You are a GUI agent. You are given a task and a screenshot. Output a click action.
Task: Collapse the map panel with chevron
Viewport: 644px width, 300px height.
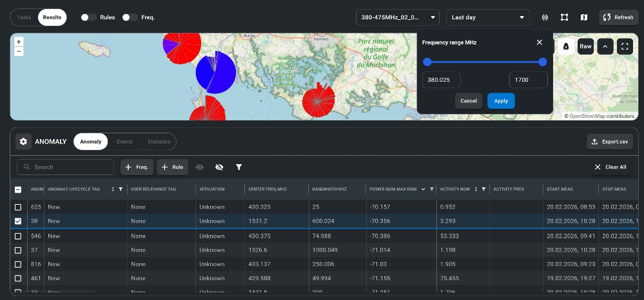(x=605, y=46)
